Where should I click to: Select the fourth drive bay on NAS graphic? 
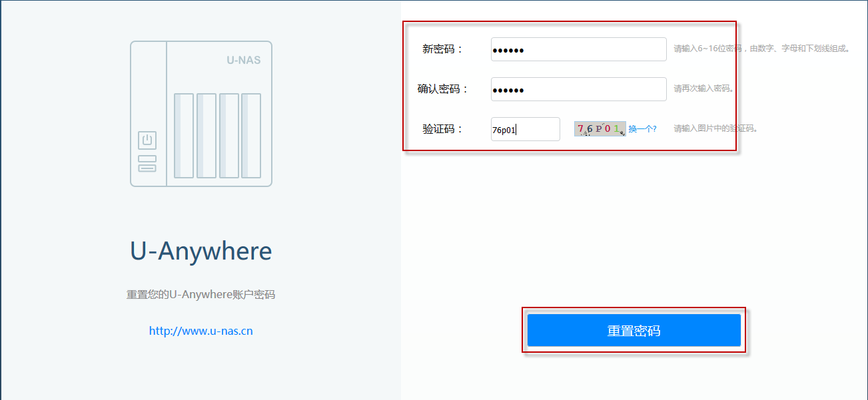(x=251, y=136)
